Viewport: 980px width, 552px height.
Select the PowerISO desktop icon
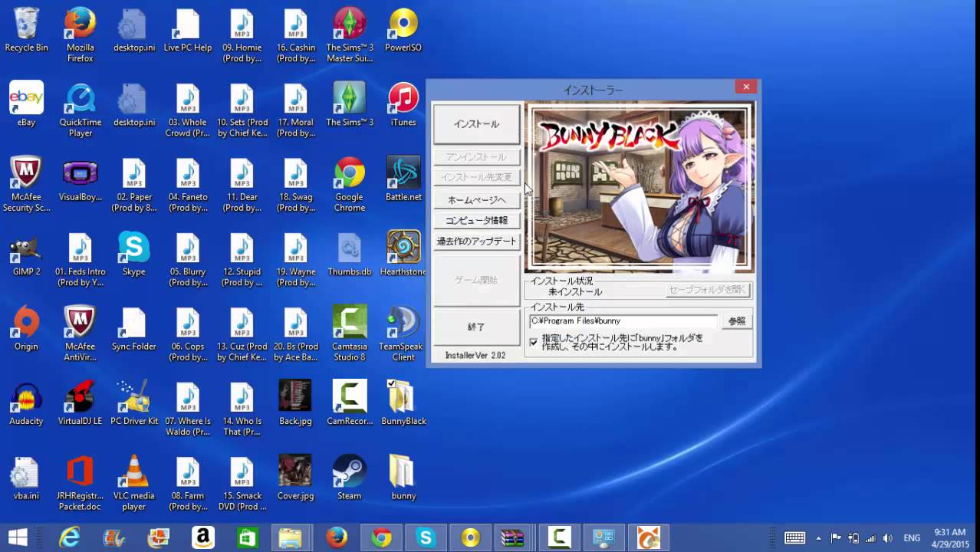tap(403, 31)
